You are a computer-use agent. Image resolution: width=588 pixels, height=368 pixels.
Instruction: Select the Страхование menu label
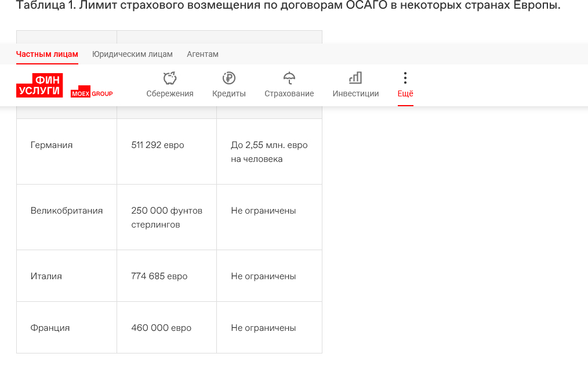(x=289, y=93)
